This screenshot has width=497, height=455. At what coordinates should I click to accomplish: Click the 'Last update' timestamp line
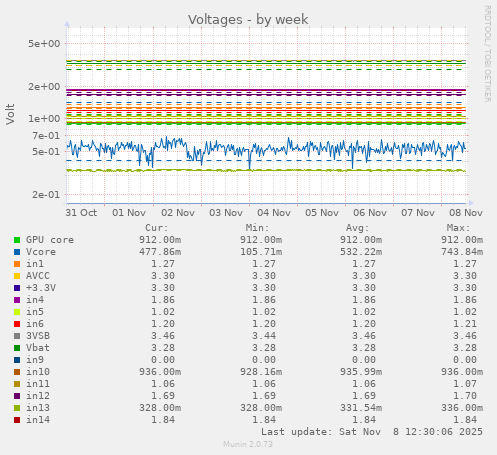[372, 432]
